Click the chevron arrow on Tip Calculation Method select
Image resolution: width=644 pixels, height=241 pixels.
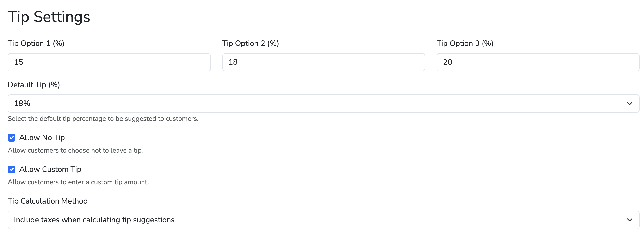pos(629,220)
